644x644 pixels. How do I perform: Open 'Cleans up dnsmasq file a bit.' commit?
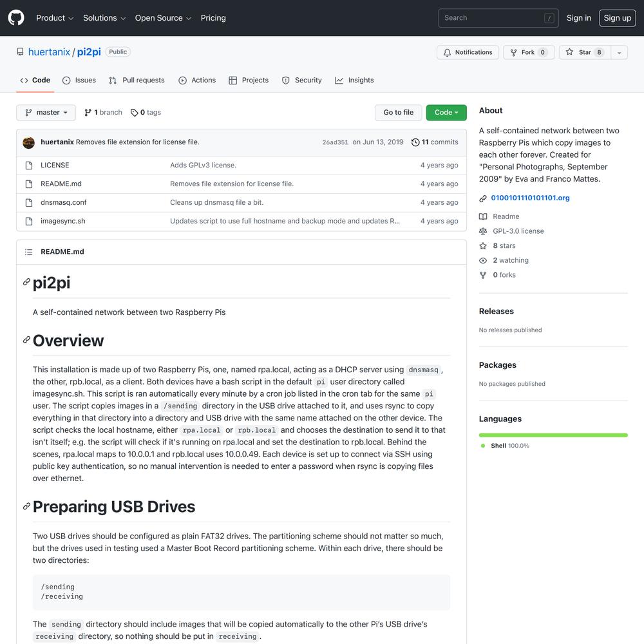pos(216,202)
